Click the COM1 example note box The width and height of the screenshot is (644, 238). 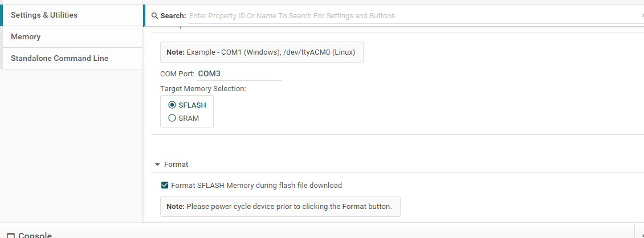261,52
